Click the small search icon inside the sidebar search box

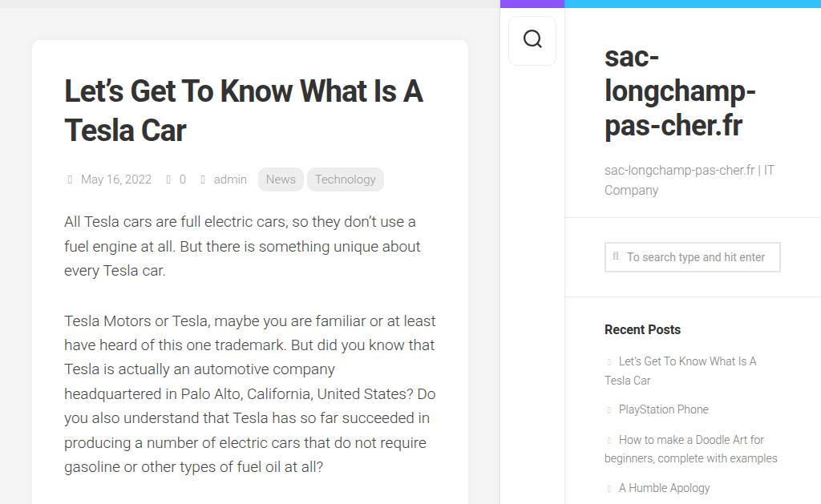pos(616,256)
